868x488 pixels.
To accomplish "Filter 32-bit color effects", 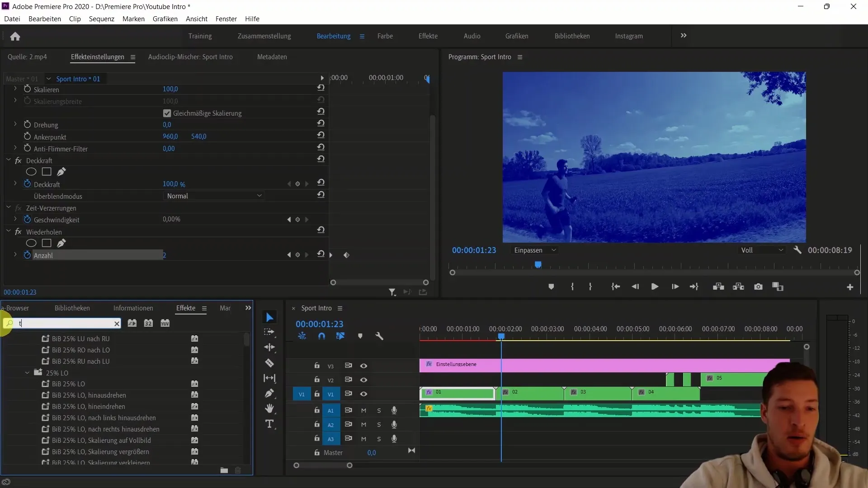I will click(x=148, y=323).
